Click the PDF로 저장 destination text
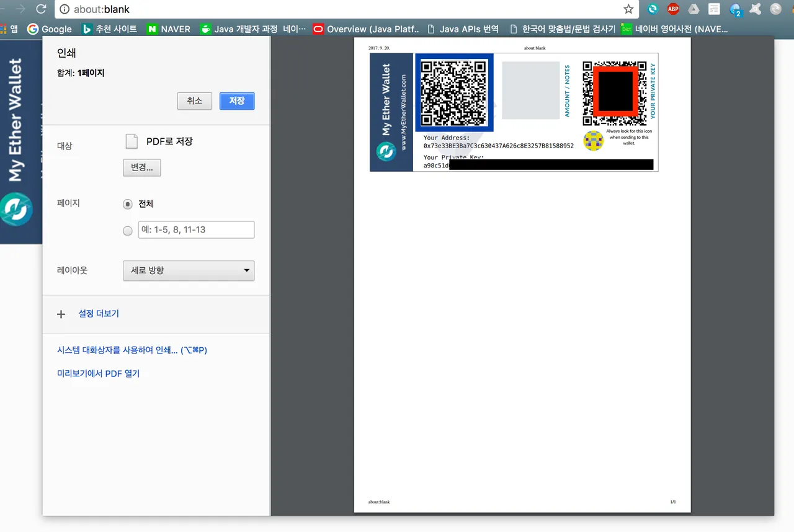 tap(169, 141)
